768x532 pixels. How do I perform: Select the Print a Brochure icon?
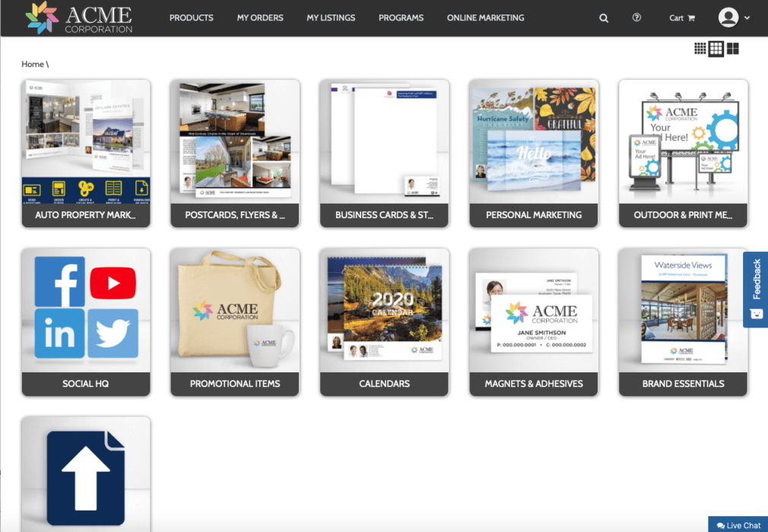point(113,188)
